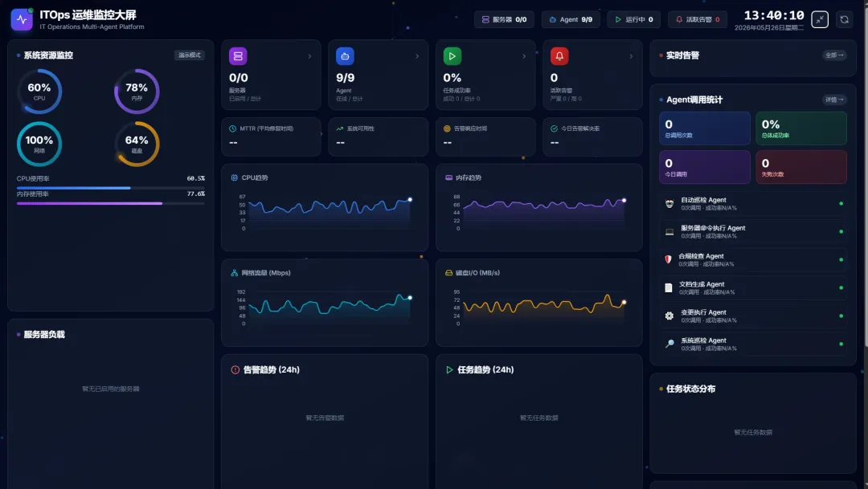
Task: Click the 总体成功率 green stat tile
Action: (x=801, y=128)
